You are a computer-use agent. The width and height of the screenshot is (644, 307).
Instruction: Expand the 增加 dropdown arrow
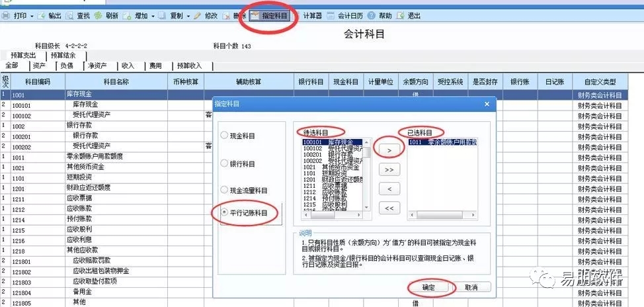click(155, 15)
